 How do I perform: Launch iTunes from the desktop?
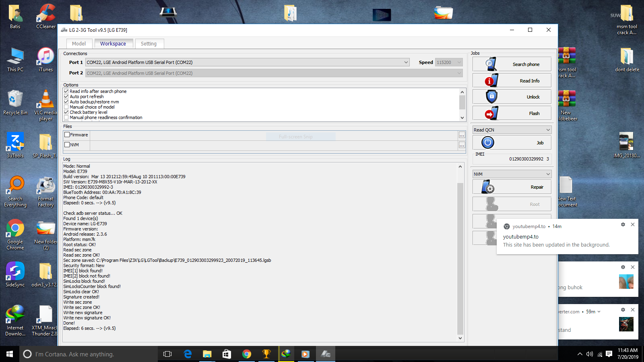coord(46,60)
